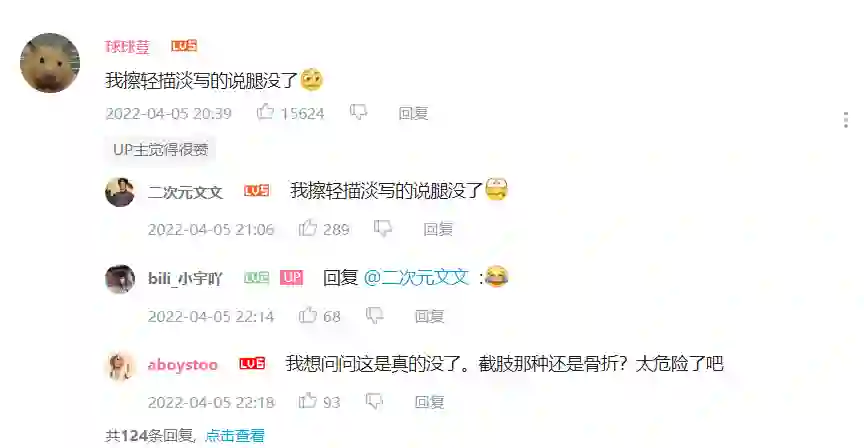Dislike the top comment by 球球荳
Screen dimensions: 864x448
pos(359,112)
